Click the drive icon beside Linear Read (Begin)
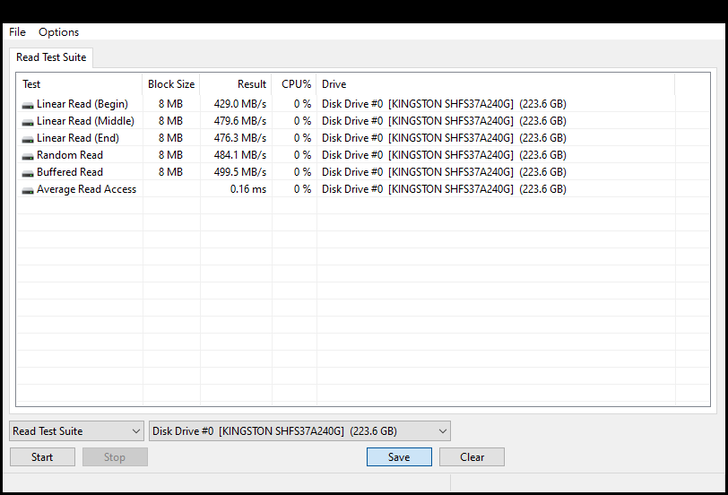 (x=28, y=105)
